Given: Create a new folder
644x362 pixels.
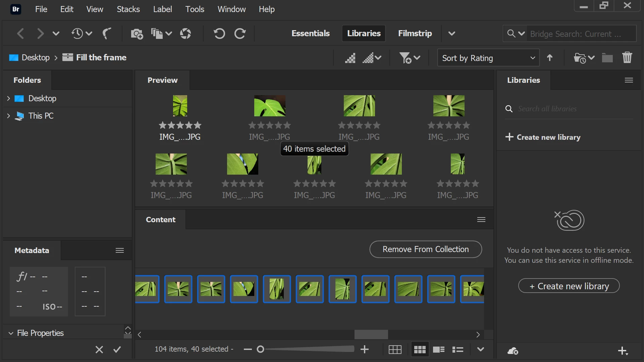Looking at the screenshot, I should click(x=607, y=58).
